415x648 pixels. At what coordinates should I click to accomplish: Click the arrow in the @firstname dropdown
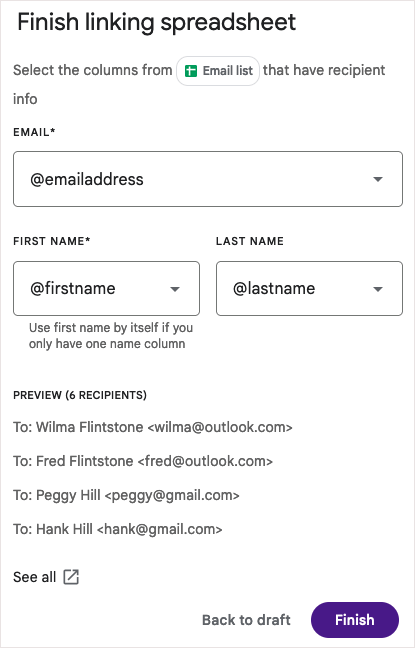point(175,289)
